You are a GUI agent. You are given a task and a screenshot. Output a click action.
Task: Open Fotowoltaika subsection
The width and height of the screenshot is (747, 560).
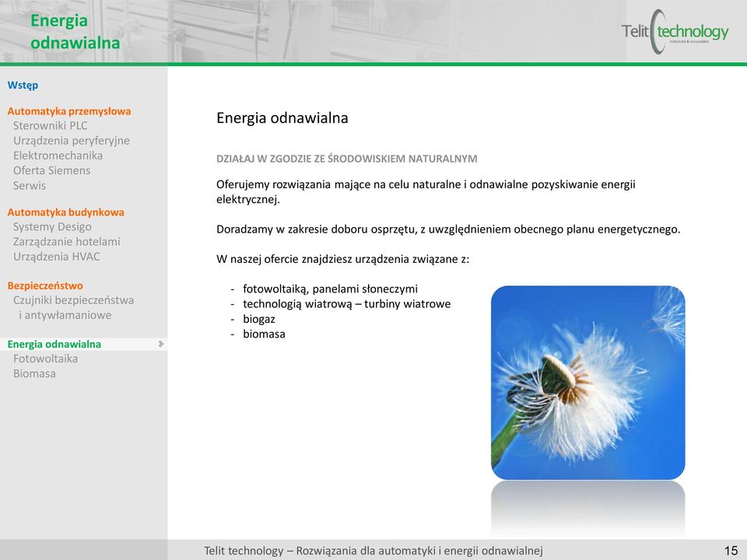pyautogui.click(x=45, y=359)
